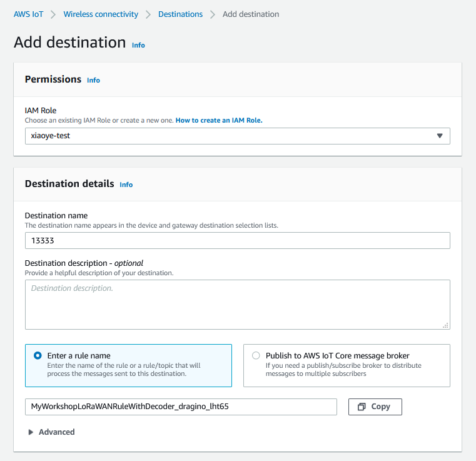476x461 pixels.
Task: Copy the rule name with Copy button
Action: tap(375, 407)
